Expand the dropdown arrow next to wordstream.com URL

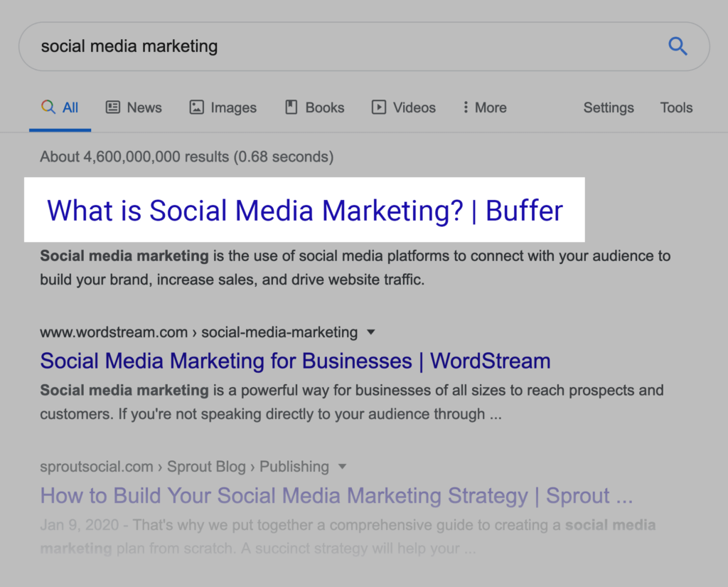[x=370, y=332]
